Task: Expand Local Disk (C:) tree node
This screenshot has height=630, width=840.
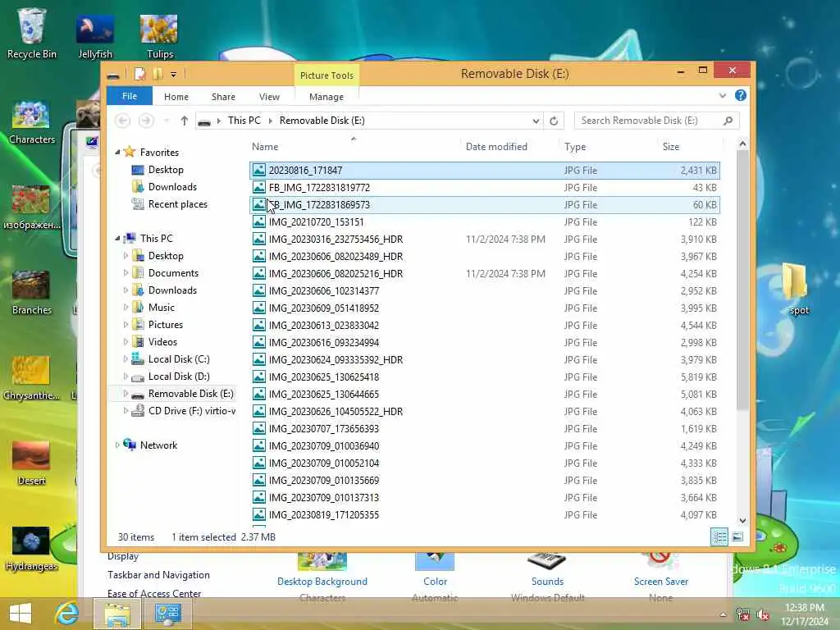Action: tap(126, 359)
